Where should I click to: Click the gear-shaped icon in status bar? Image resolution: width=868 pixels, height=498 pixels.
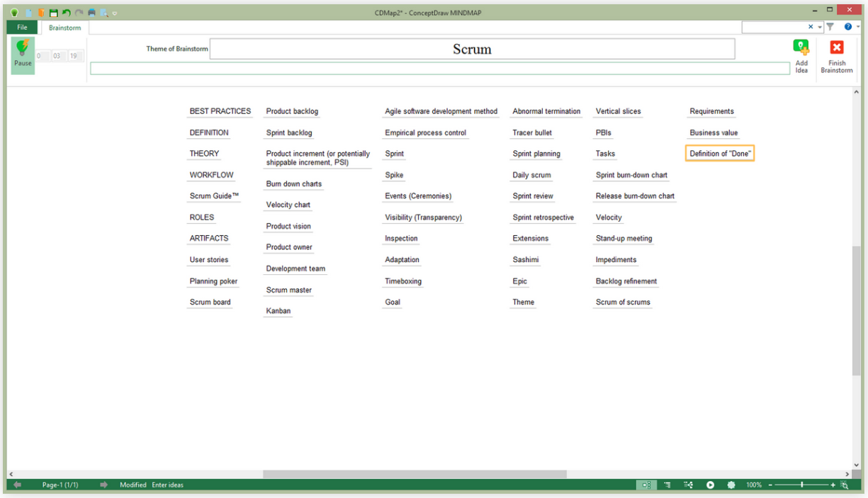tap(731, 485)
